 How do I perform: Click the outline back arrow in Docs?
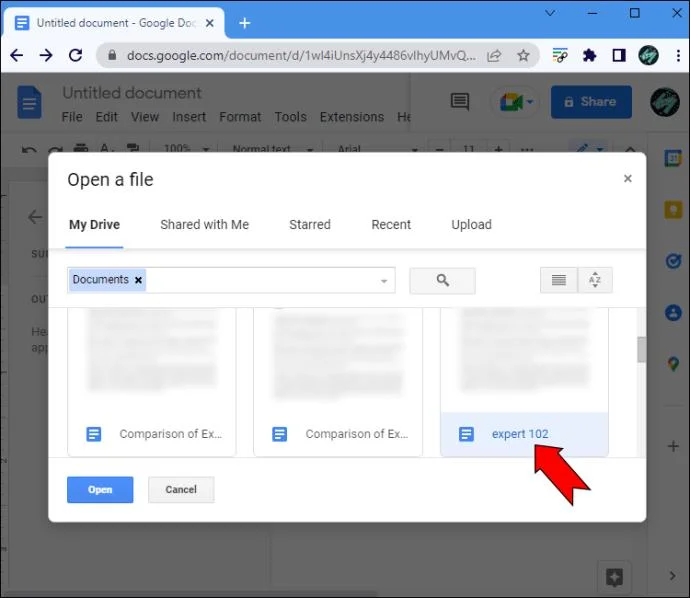(x=35, y=217)
